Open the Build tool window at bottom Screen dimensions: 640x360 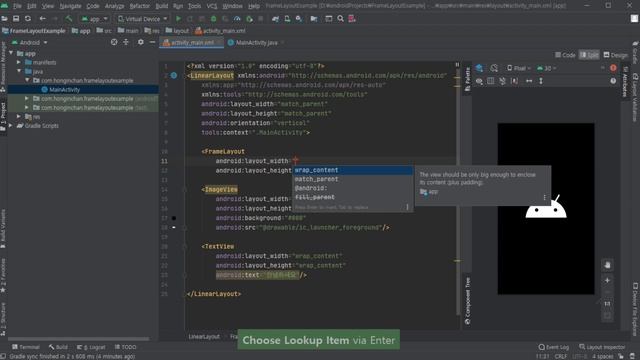(x=58, y=347)
